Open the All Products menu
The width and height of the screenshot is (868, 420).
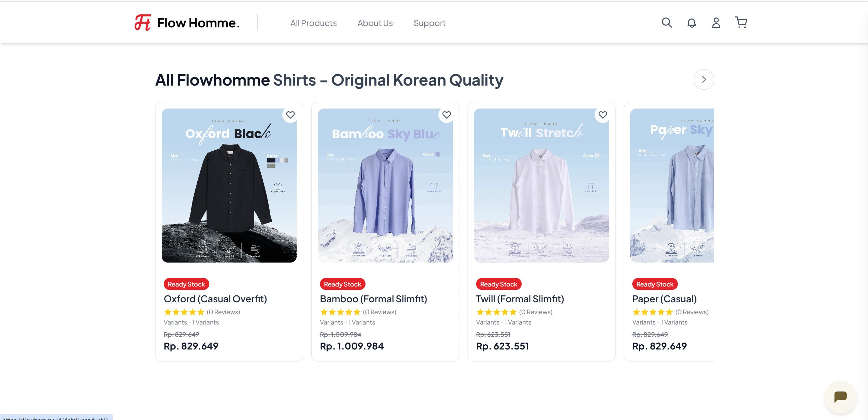tap(313, 23)
